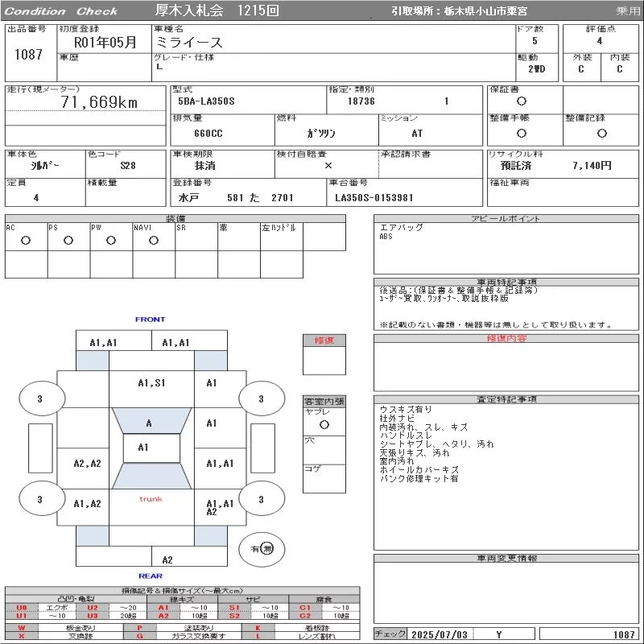
Task: Select the エアバッグ appeal point
Action: point(401,227)
